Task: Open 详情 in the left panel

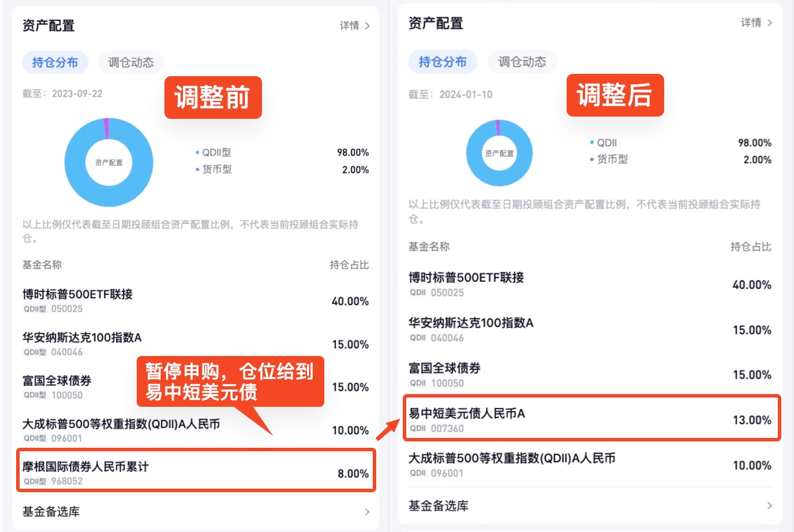Action: click(x=354, y=25)
